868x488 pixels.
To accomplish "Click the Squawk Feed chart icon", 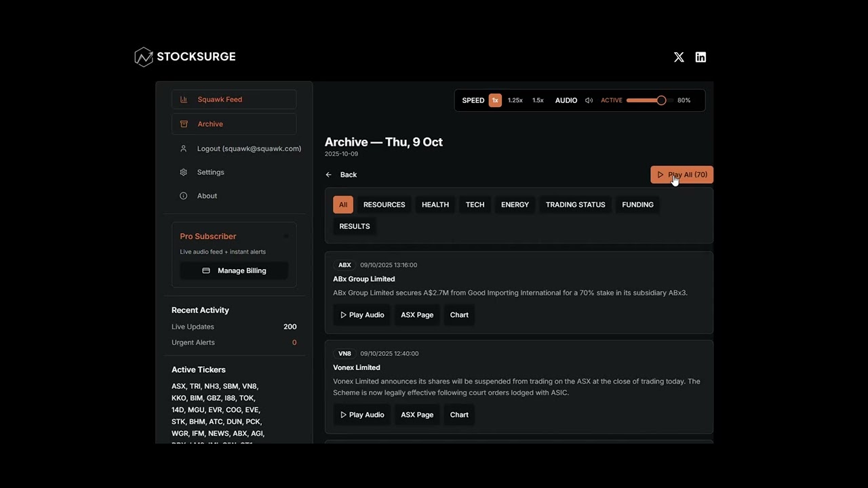I will pyautogui.click(x=184, y=100).
